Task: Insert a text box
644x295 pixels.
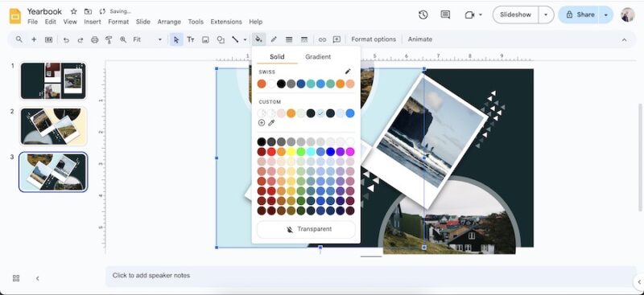Action: 191,39
